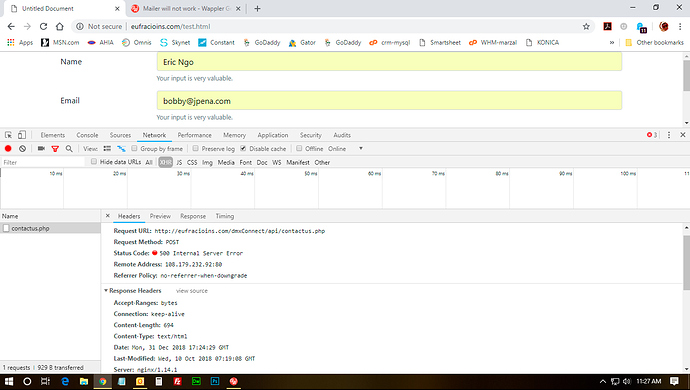Activate the DevTools inspect element picker
This screenshot has width=690, height=390.
click(8, 135)
